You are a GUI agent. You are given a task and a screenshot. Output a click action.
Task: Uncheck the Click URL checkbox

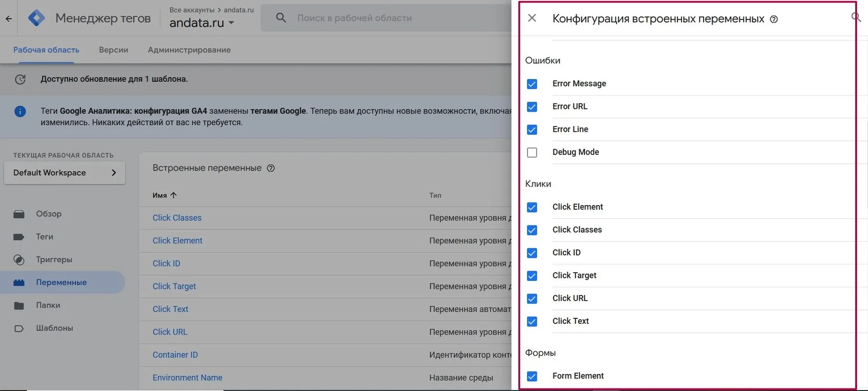click(x=532, y=299)
